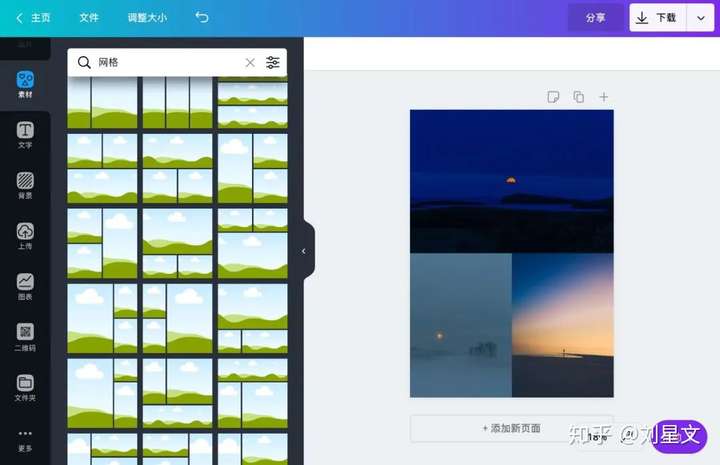Screen dimensions: 720x465
Task: Choose grid with two small left, large right
Action: tap(177, 318)
